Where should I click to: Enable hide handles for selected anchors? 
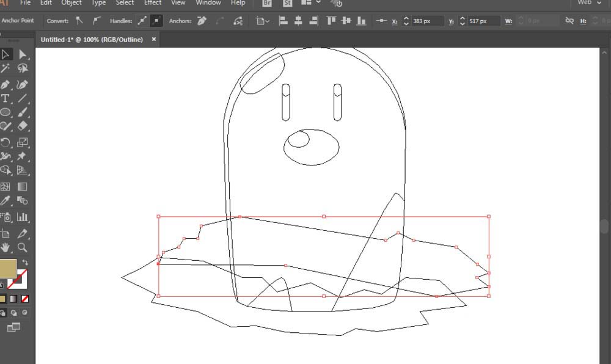tap(156, 21)
